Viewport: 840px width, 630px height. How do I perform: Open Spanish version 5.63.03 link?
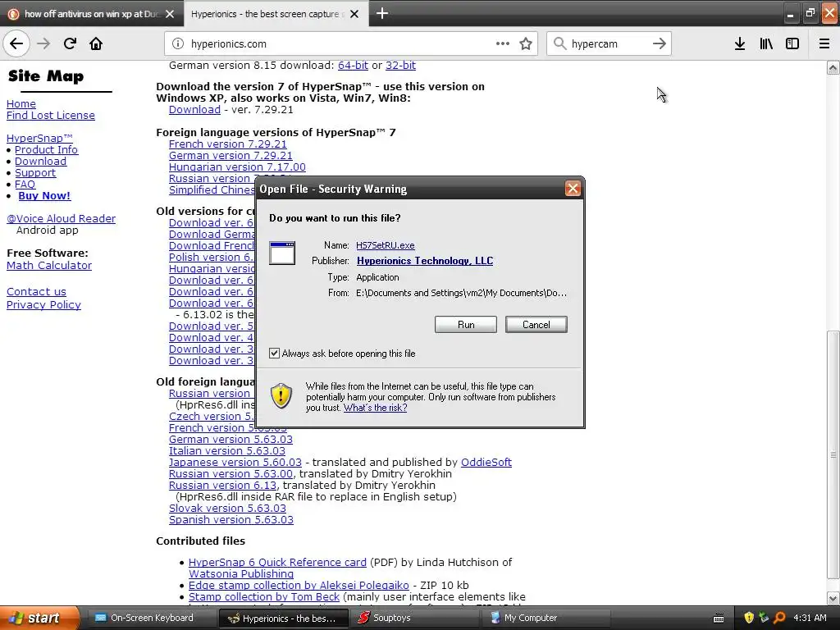231,519
